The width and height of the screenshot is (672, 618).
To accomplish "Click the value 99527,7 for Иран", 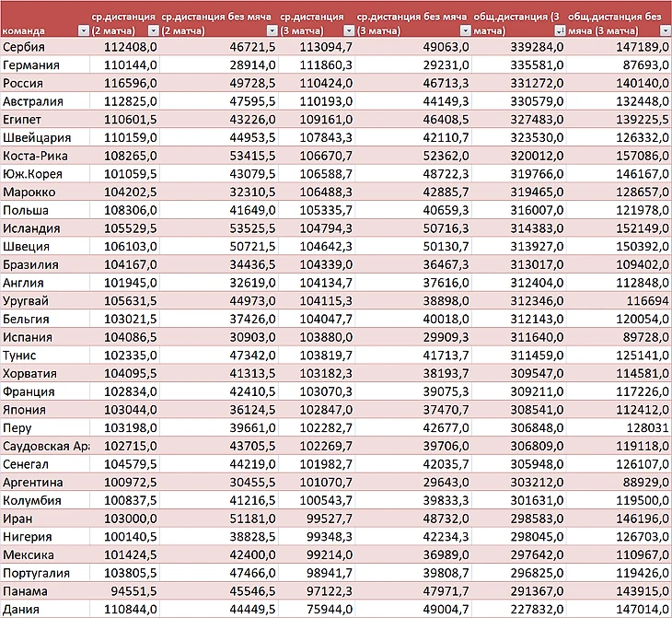I will click(x=330, y=519).
